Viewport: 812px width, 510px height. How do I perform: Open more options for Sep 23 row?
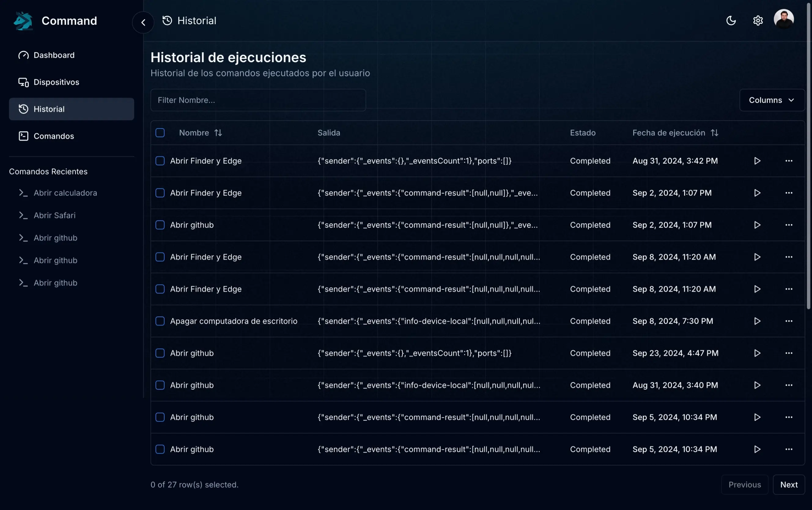(788, 353)
